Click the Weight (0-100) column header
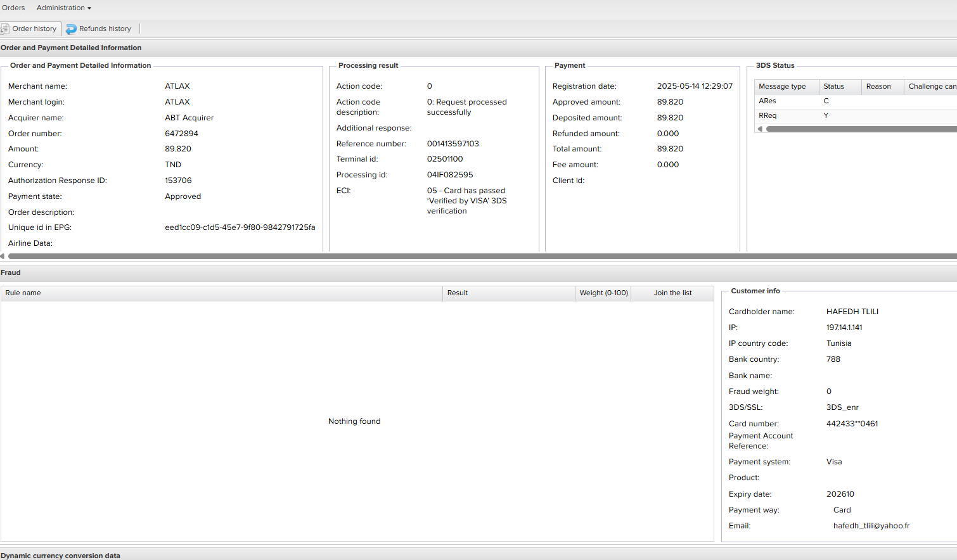 [x=603, y=293]
